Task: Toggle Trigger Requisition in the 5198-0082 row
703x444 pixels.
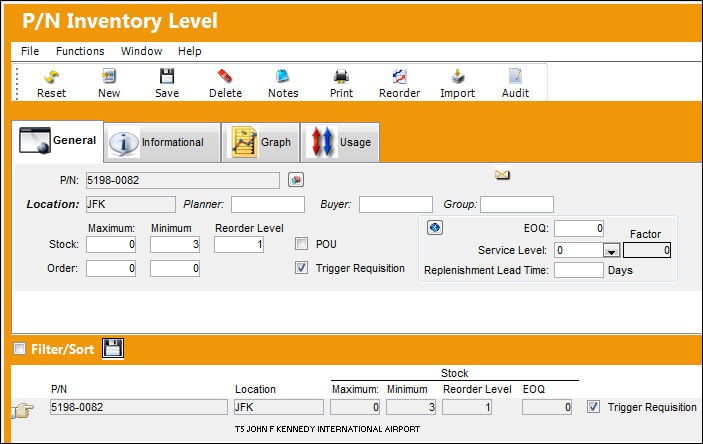Action: coord(593,407)
